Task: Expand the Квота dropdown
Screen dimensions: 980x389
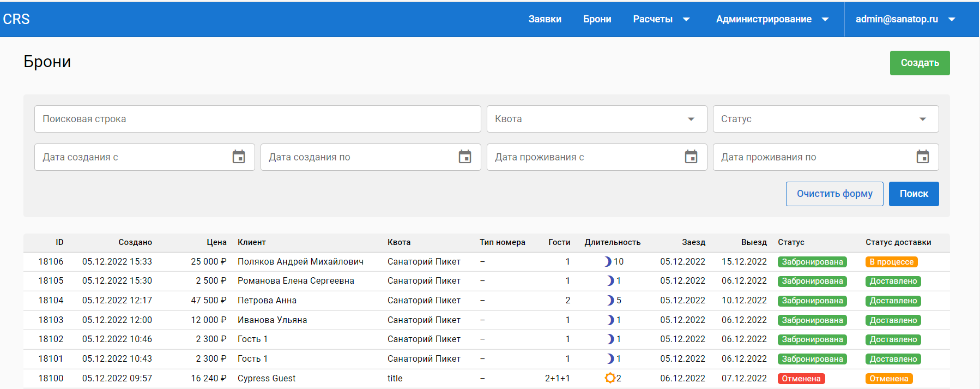Action: [x=691, y=119]
